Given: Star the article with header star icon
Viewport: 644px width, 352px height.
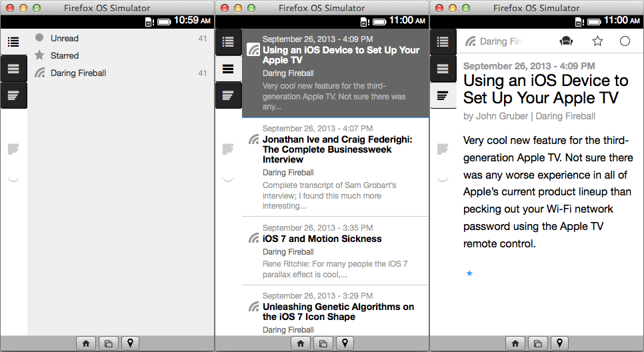Looking at the screenshot, I should click(x=597, y=41).
